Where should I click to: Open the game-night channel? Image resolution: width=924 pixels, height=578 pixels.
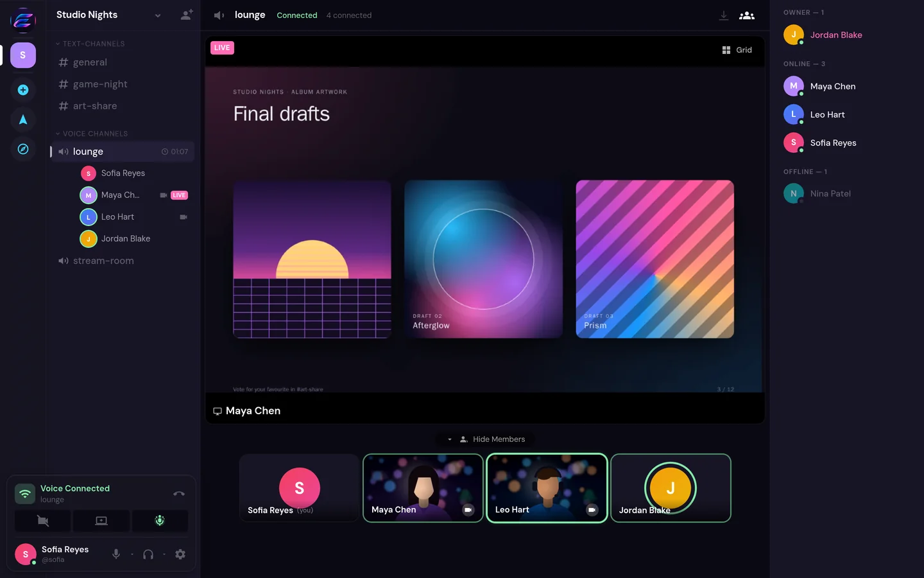[122, 84]
